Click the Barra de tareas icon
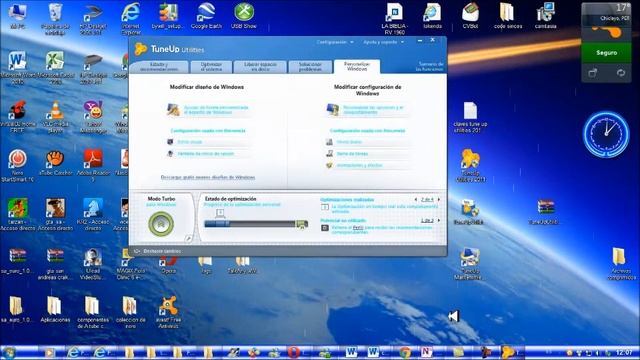640x360 pixels. pos(329,153)
